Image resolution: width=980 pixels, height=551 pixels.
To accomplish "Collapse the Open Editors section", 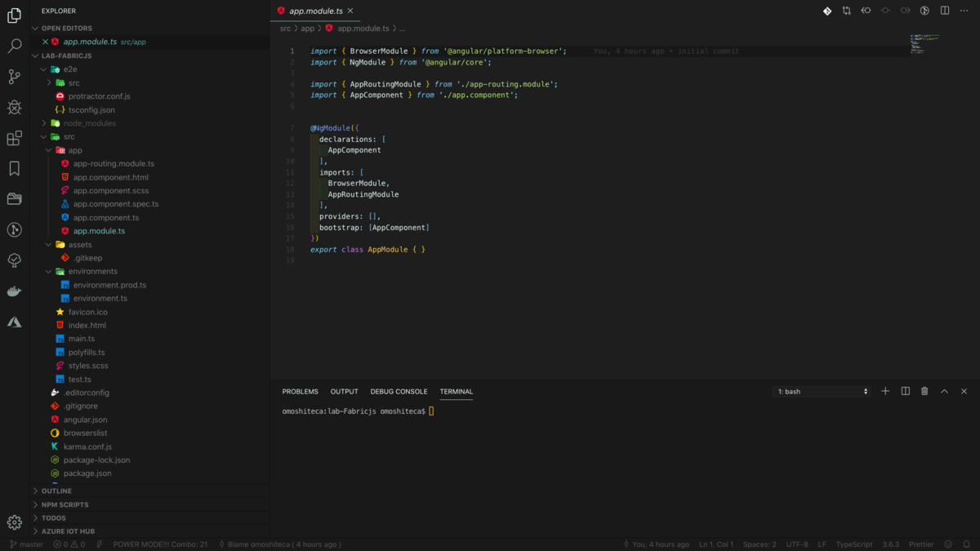I will click(x=35, y=28).
